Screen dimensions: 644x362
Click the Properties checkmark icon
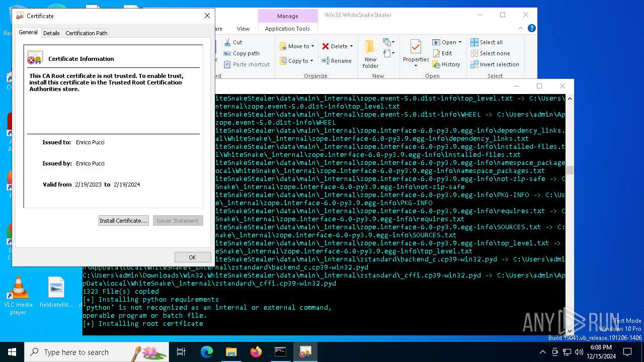click(x=416, y=47)
